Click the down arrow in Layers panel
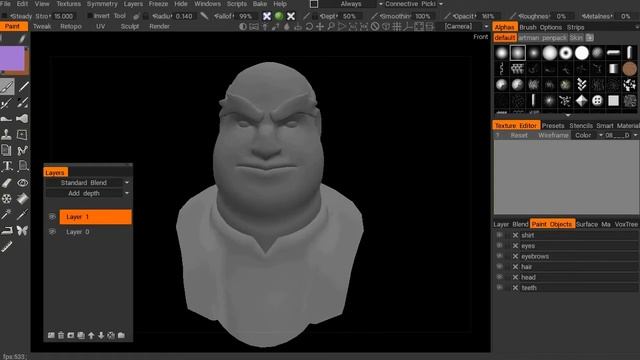Screen dimensions: 640x360 pos(101,335)
